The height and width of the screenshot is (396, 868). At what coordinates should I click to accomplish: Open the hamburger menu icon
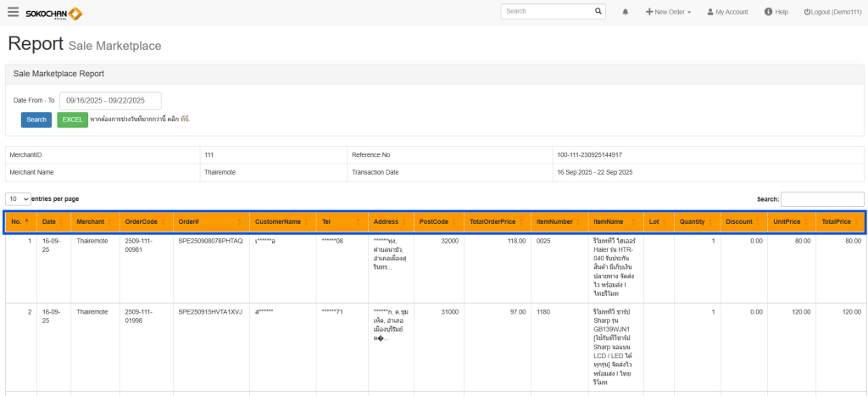coord(13,12)
